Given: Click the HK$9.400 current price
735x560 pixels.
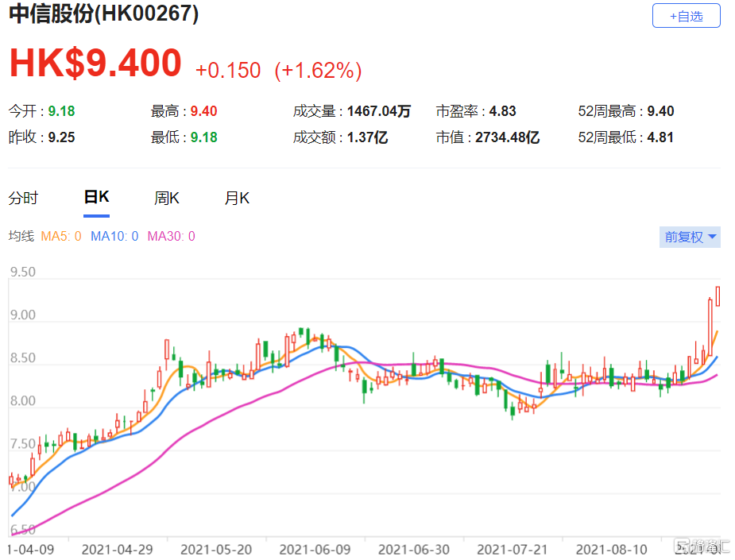Looking at the screenshot, I should pos(95,63).
